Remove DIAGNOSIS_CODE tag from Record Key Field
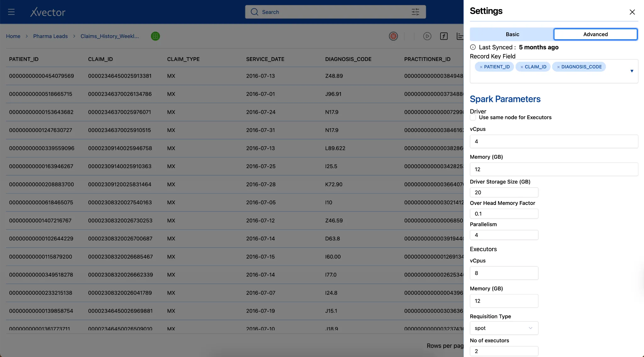The width and height of the screenshot is (644, 357). 558,67
